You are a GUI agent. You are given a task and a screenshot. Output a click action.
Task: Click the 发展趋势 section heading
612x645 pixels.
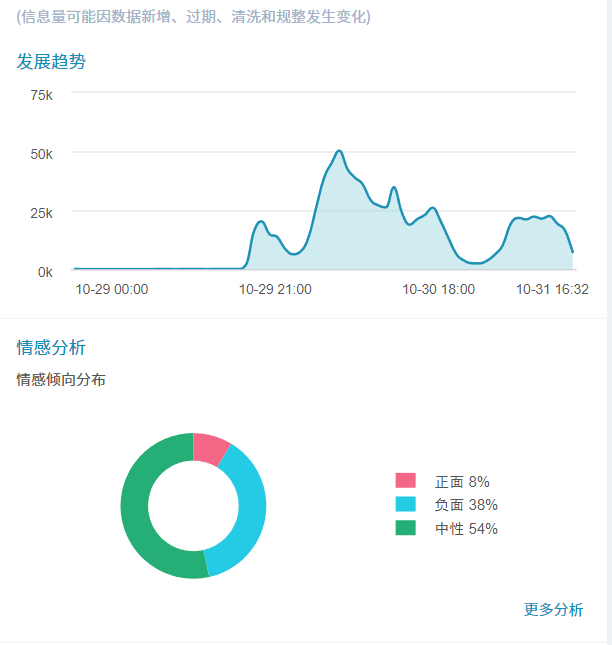click(51, 62)
